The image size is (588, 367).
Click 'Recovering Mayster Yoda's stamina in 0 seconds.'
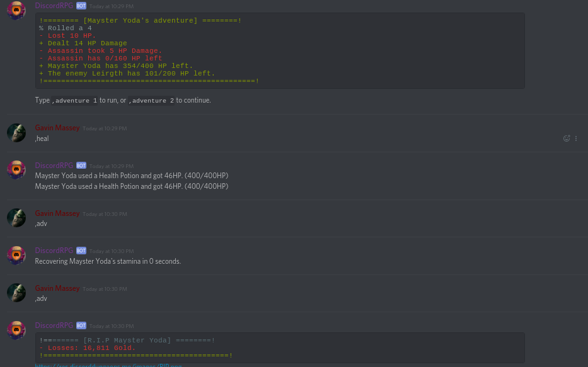pyautogui.click(x=108, y=261)
